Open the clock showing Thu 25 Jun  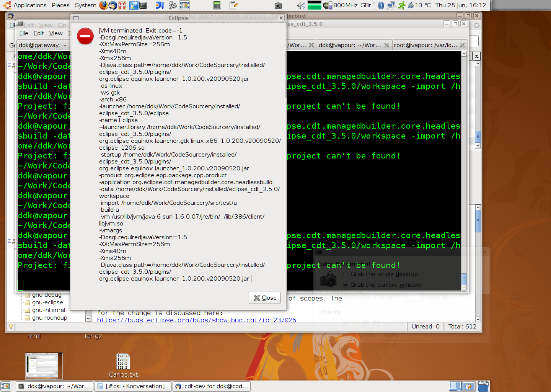click(460, 5)
